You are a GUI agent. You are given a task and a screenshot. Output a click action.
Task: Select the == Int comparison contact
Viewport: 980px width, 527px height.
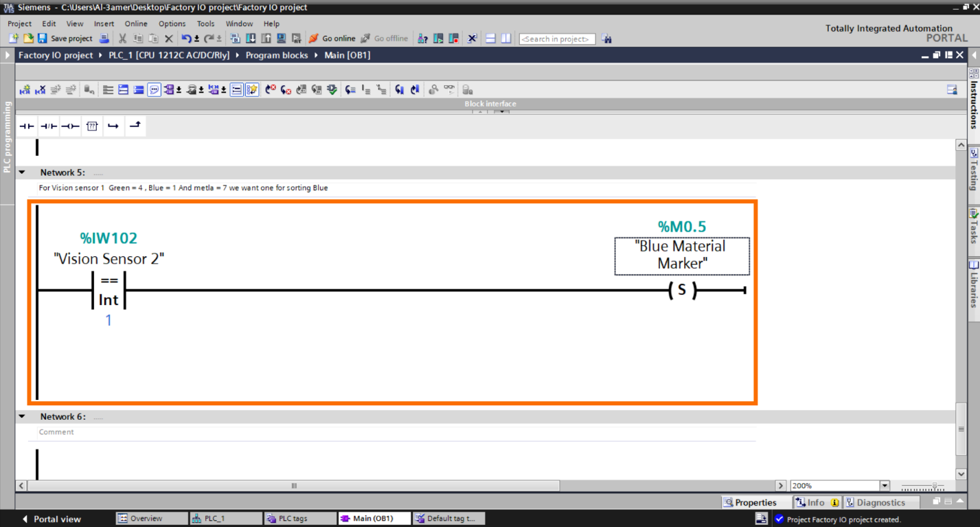(x=109, y=291)
